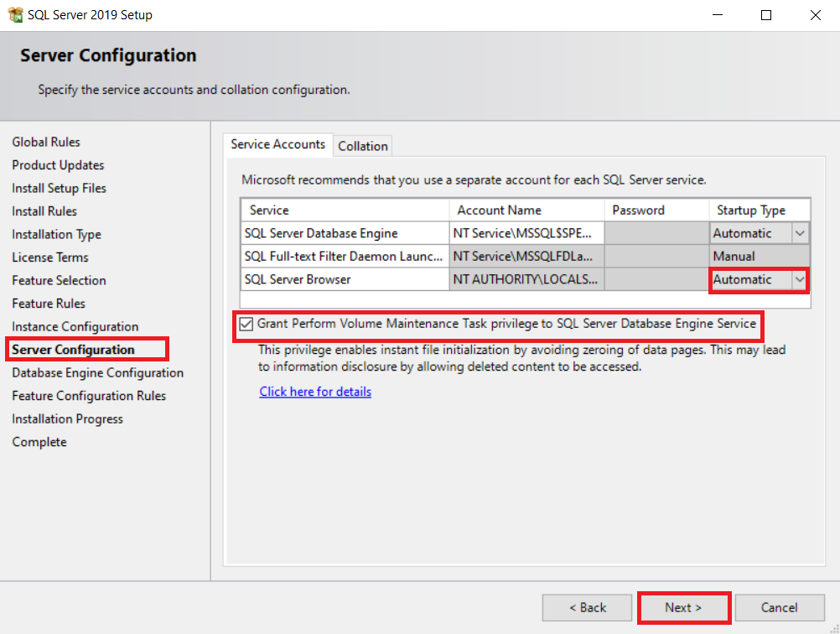Select Server Configuration step
Image resolution: width=840 pixels, height=634 pixels.
74,350
